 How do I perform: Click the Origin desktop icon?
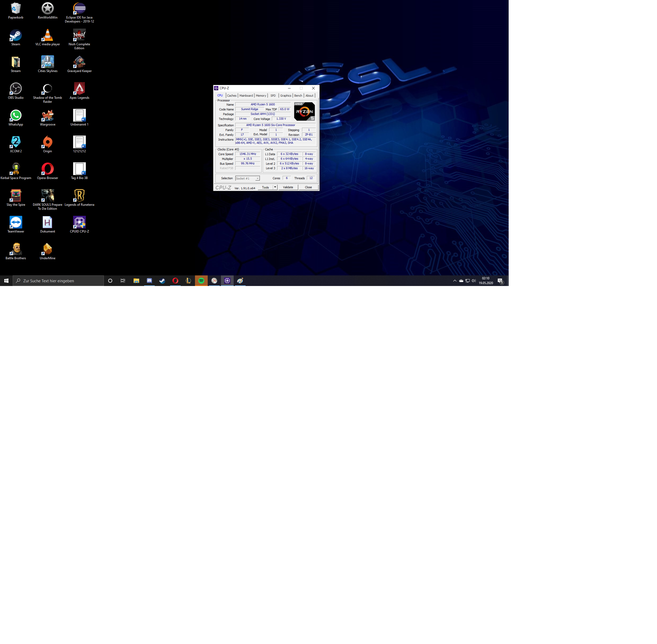click(47, 142)
